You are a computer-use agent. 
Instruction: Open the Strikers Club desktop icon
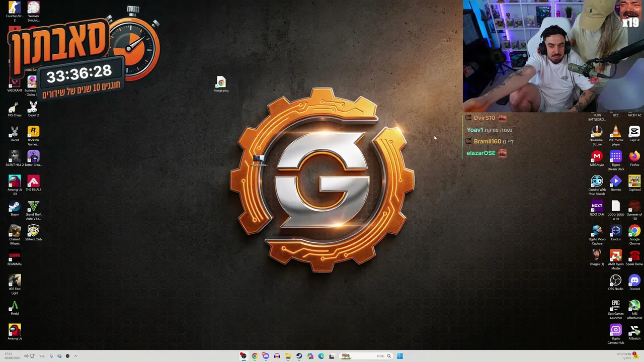click(33, 233)
